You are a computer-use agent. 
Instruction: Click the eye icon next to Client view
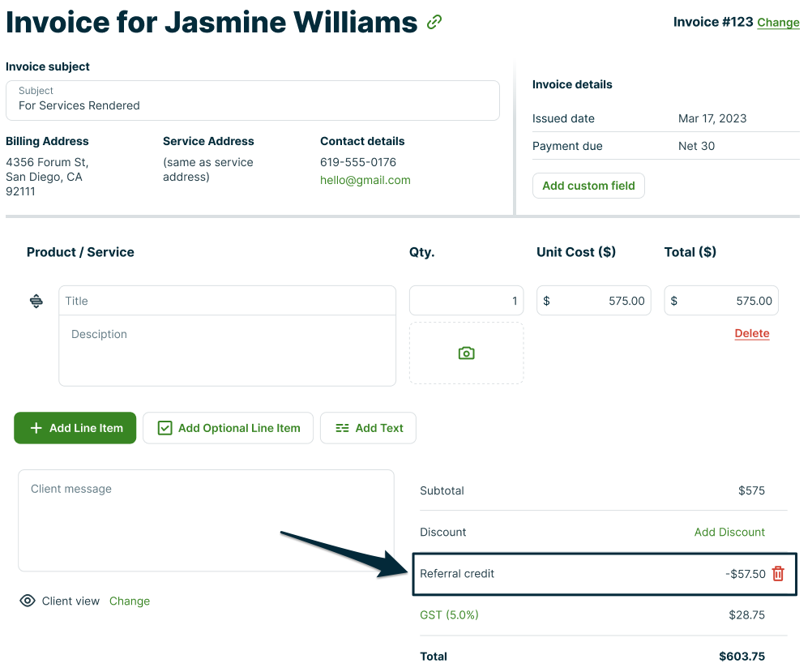click(x=28, y=601)
